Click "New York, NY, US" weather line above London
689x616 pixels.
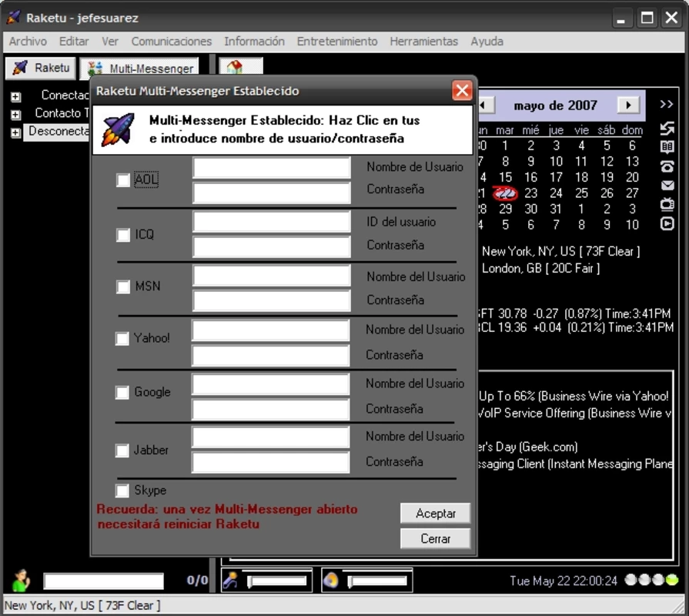(x=560, y=251)
